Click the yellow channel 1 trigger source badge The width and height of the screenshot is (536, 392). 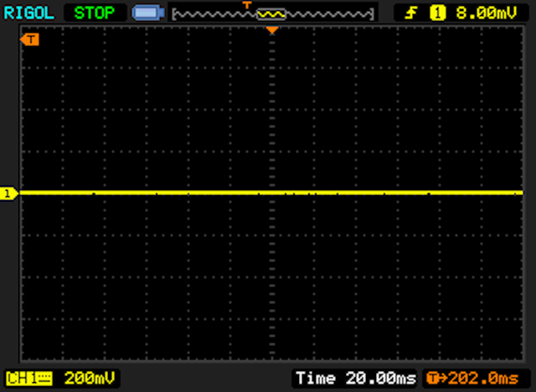coord(437,13)
